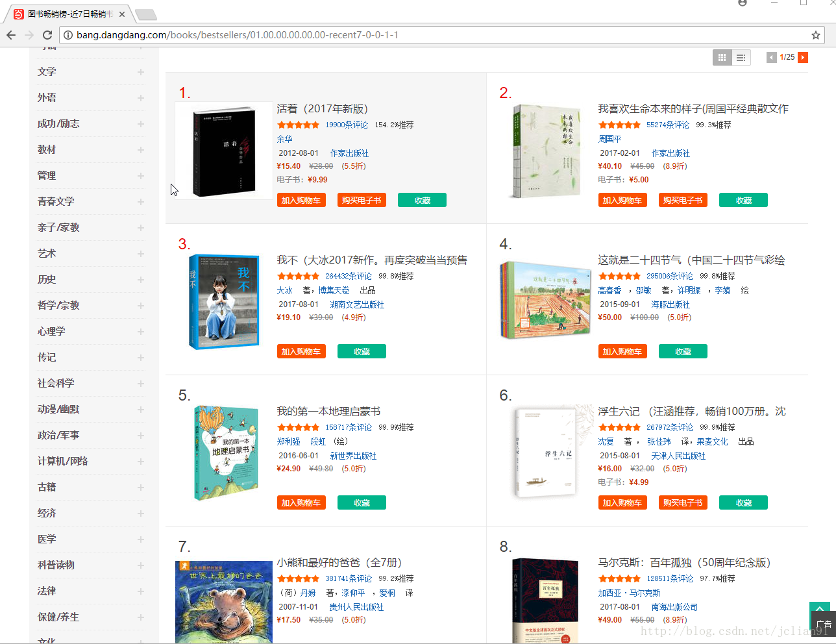Open the 青春文学 category

tap(56, 201)
